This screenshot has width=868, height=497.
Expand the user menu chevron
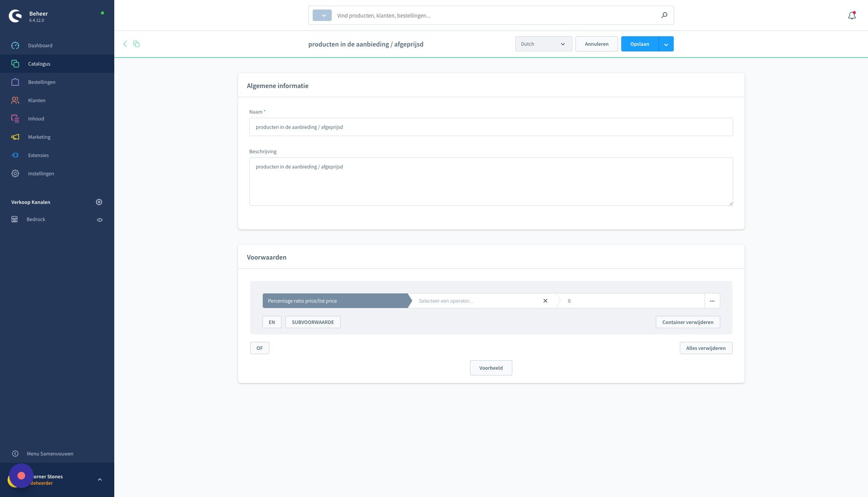coord(100,479)
